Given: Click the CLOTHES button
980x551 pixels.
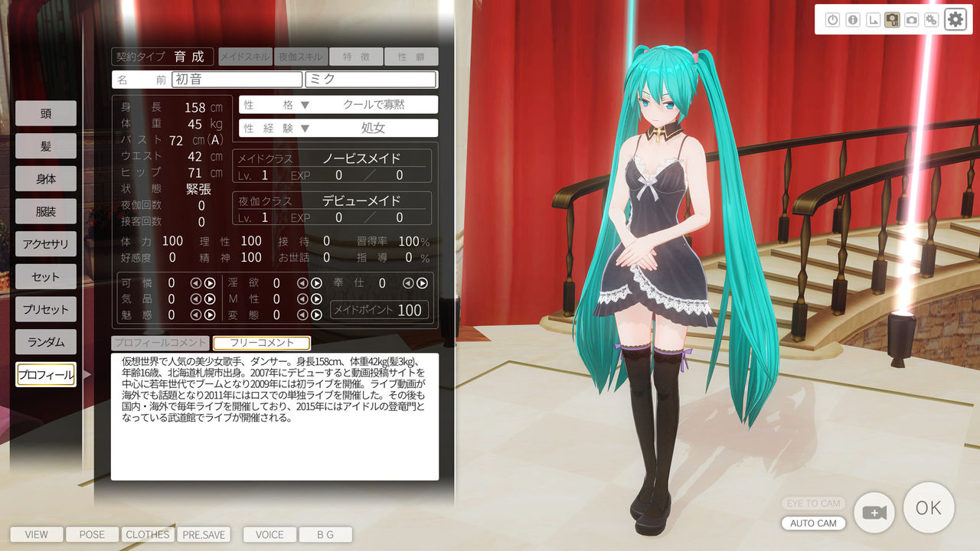Looking at the screenshot, I should coord(148,534).
